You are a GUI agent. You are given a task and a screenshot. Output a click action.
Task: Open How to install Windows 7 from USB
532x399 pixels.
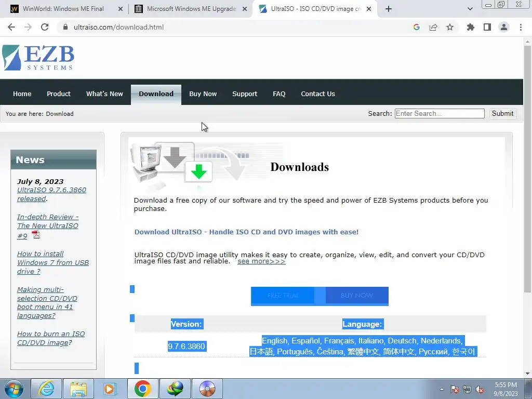point(53,262)
